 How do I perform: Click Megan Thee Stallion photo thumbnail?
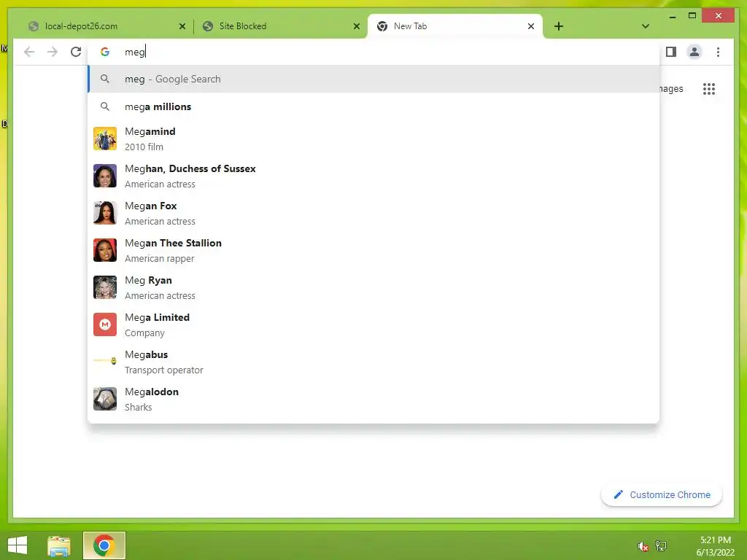[105, 250]
